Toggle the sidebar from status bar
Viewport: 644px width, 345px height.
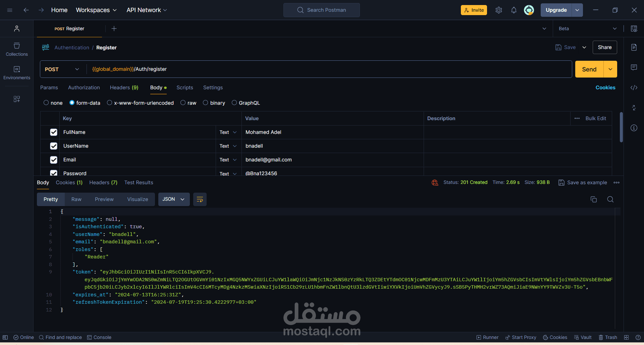[x=5, y=337]
